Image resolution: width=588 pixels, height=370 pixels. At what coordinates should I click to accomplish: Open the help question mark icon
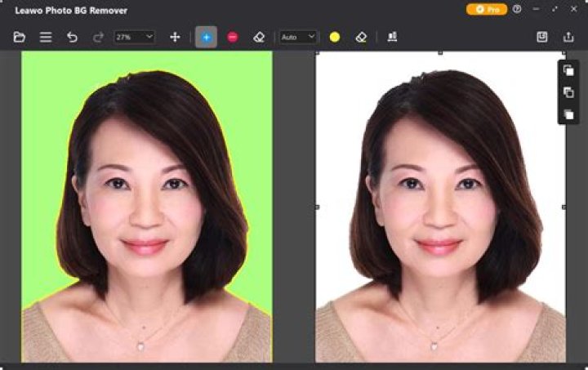517,9
